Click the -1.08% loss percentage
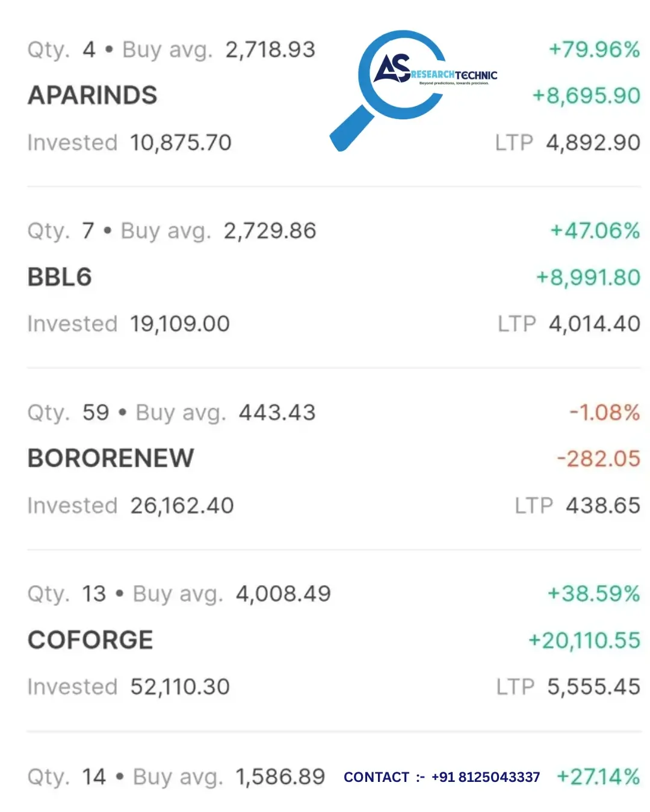 (x=605, y=413)
